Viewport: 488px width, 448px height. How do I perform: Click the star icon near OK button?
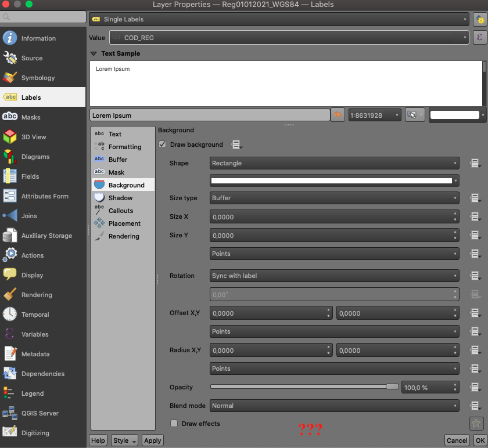click(476, 424)
